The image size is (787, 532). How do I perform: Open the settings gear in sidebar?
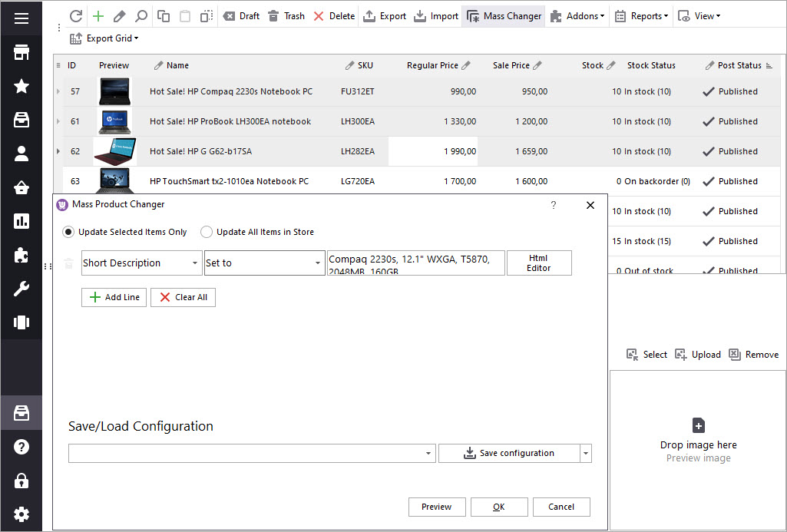pos(21,514)
